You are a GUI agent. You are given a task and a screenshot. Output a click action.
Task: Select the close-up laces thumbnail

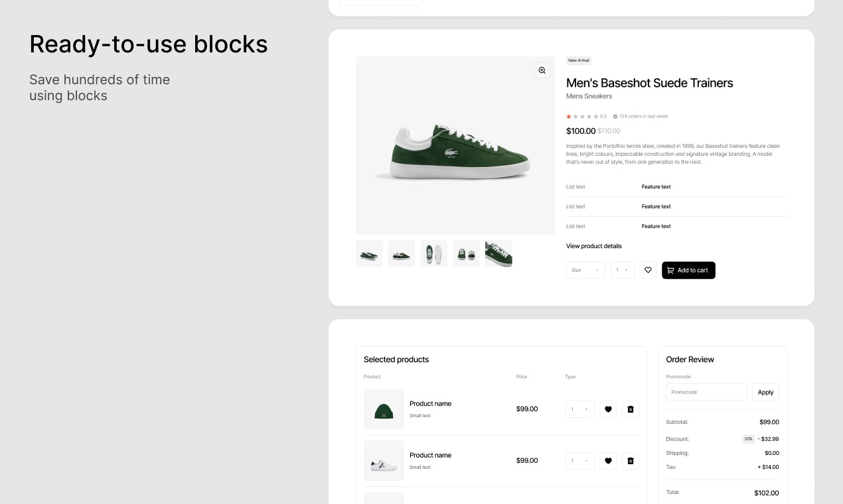tap(498, 253)
